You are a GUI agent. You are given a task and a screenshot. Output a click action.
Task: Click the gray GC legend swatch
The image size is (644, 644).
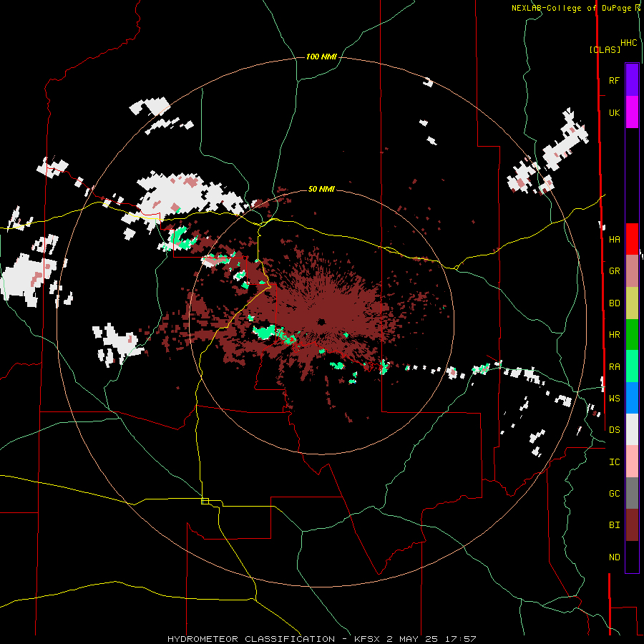coord(632,493)
